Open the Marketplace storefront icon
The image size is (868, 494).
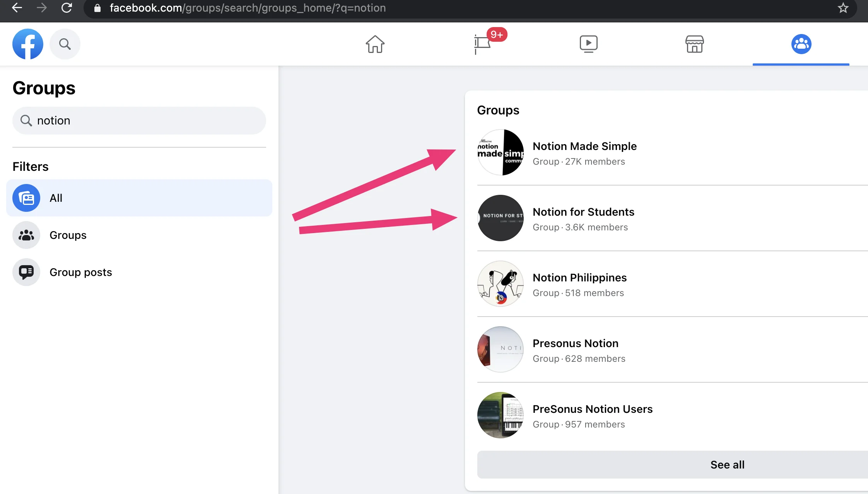pos(694,44)
